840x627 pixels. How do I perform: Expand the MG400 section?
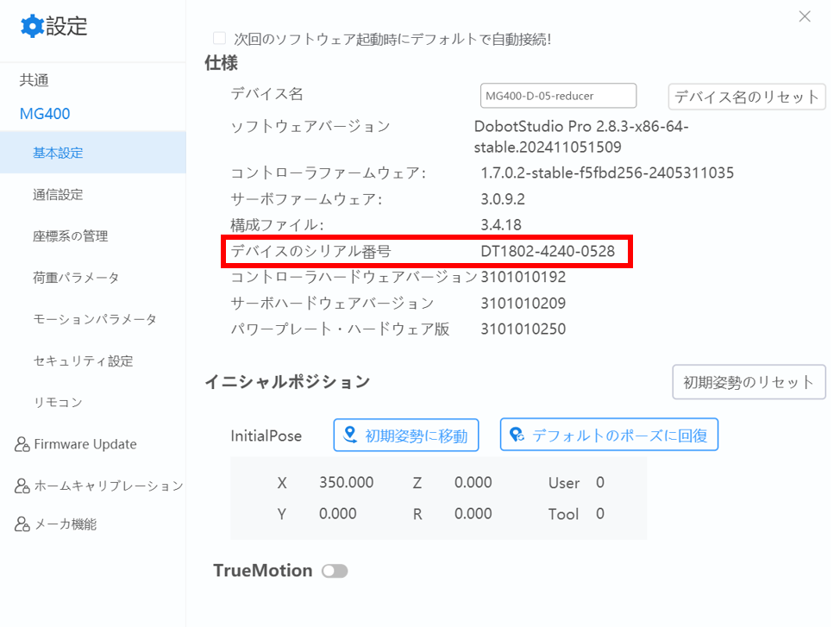click(x=45, y=114)
